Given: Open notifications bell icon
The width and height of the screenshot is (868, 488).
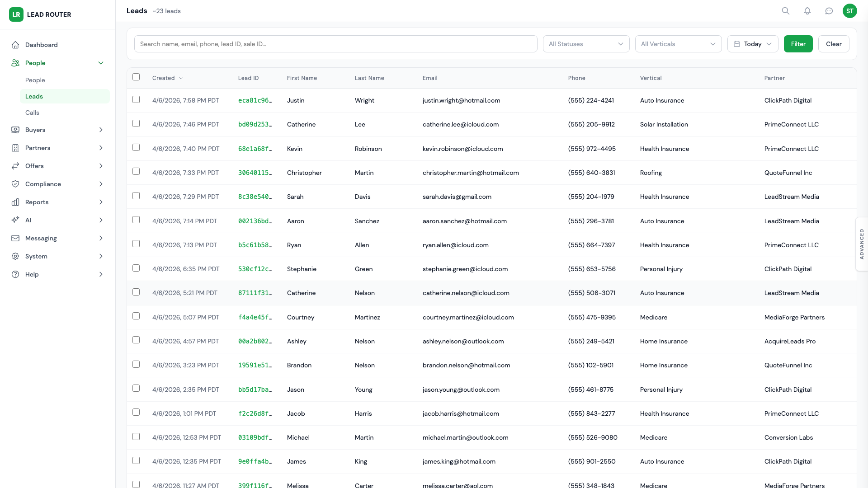Looking at the screenshot, I should pos(807,11).
